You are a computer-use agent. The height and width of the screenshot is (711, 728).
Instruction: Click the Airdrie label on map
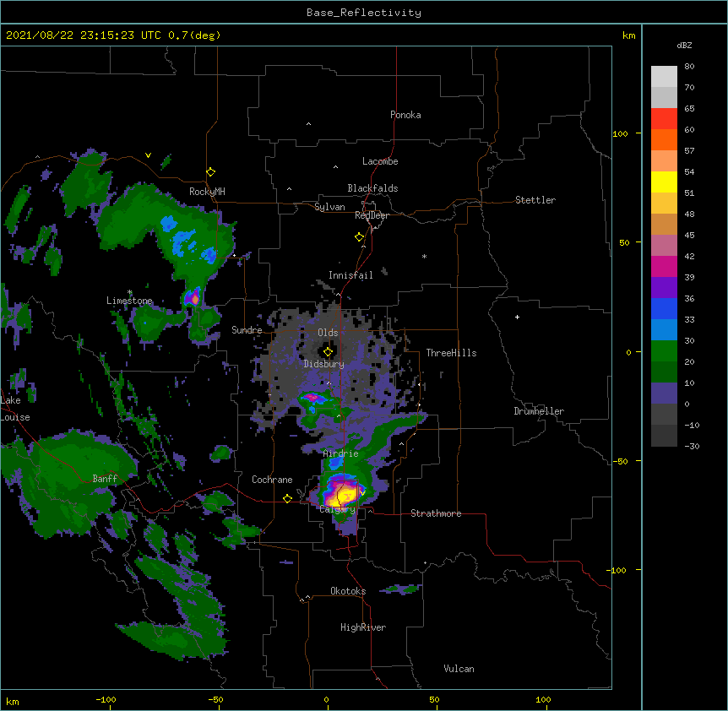tap(341, 453)
